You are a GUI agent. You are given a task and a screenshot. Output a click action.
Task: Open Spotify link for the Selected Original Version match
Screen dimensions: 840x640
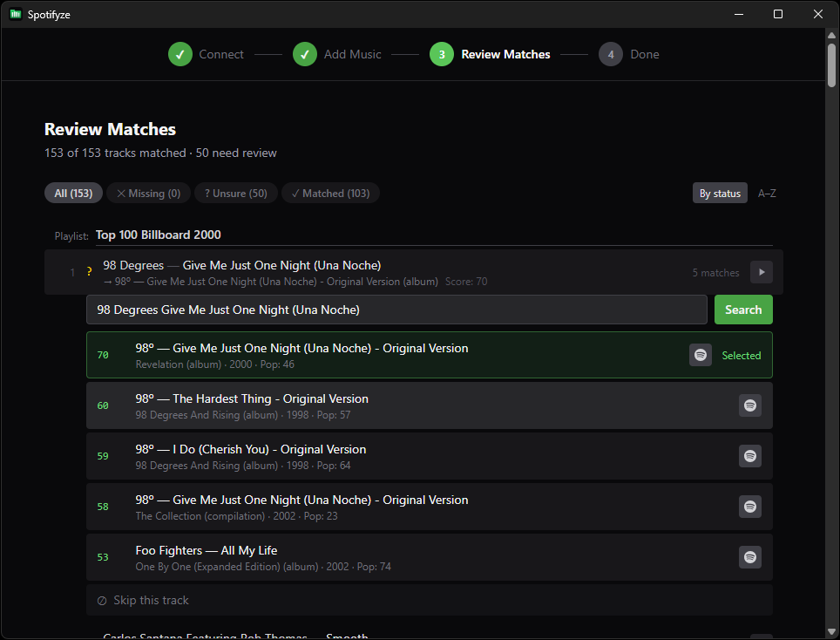point(700,355)
